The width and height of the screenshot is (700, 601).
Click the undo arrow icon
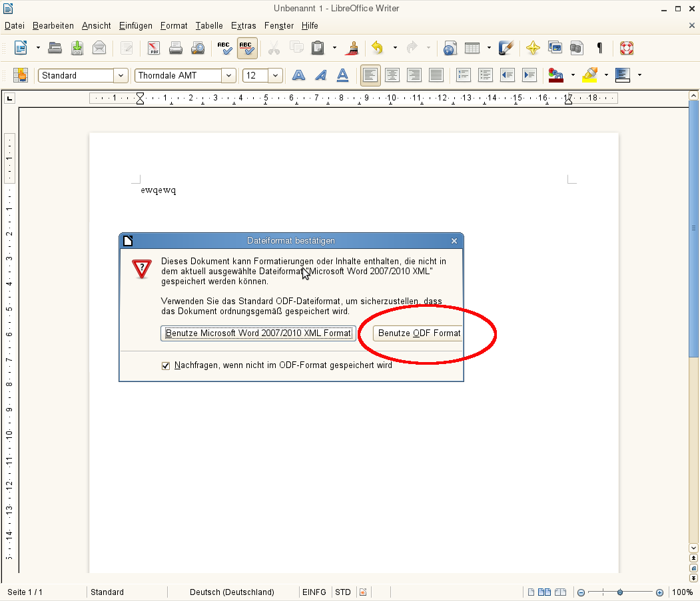click(378, 48)
